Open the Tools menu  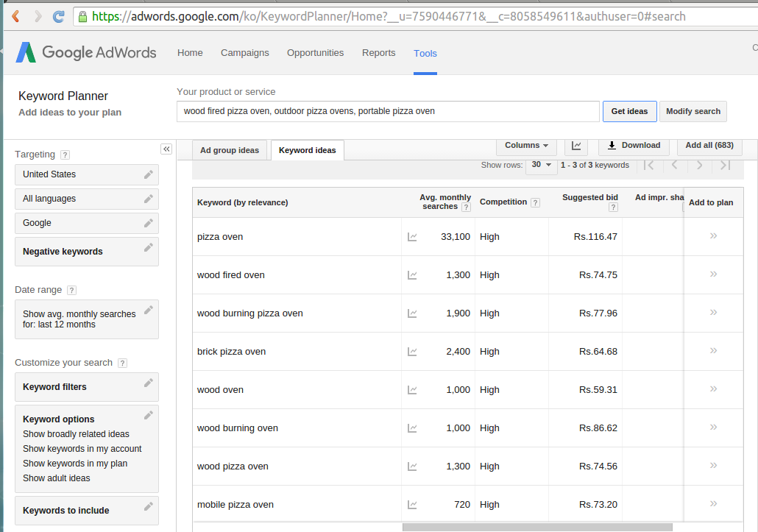(425, 53)
